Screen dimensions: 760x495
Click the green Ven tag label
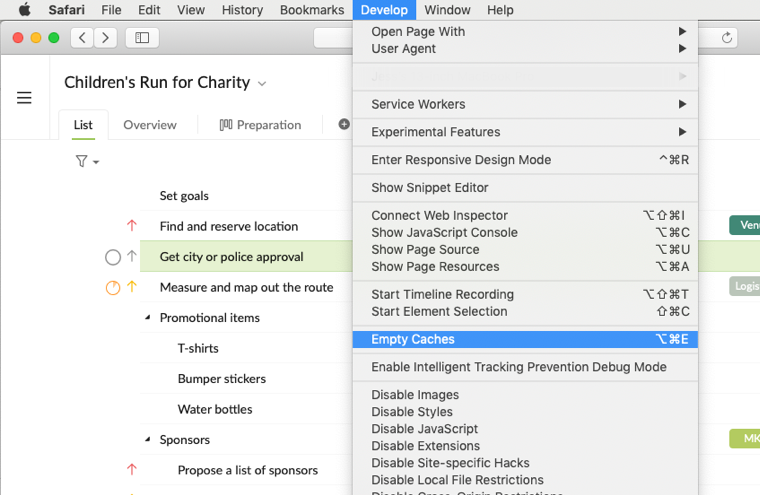point(744,225)
